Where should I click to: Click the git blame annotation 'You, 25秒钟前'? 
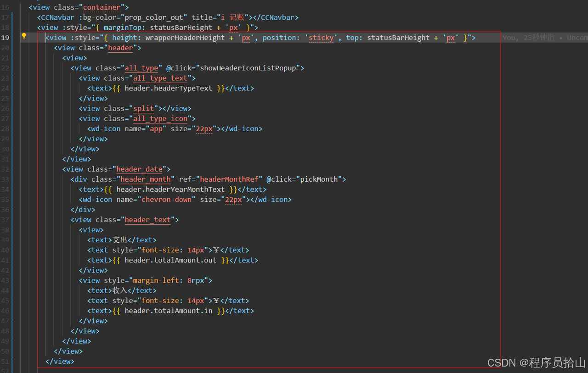(x=529, y=38)
